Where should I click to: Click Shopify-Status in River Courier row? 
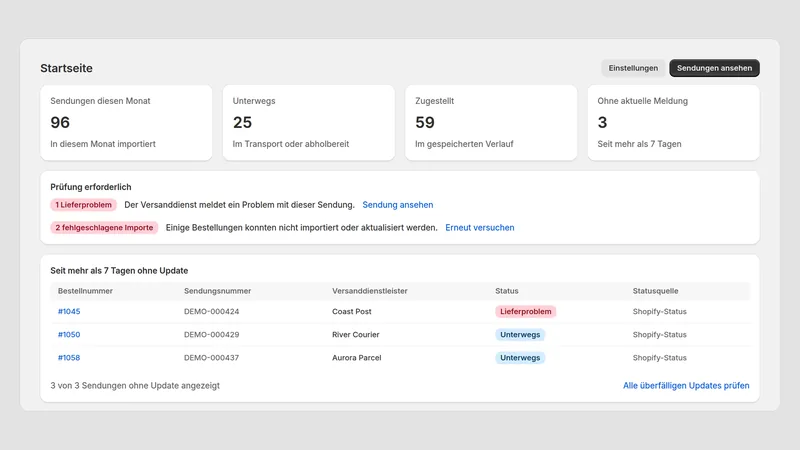coord(659,335)
